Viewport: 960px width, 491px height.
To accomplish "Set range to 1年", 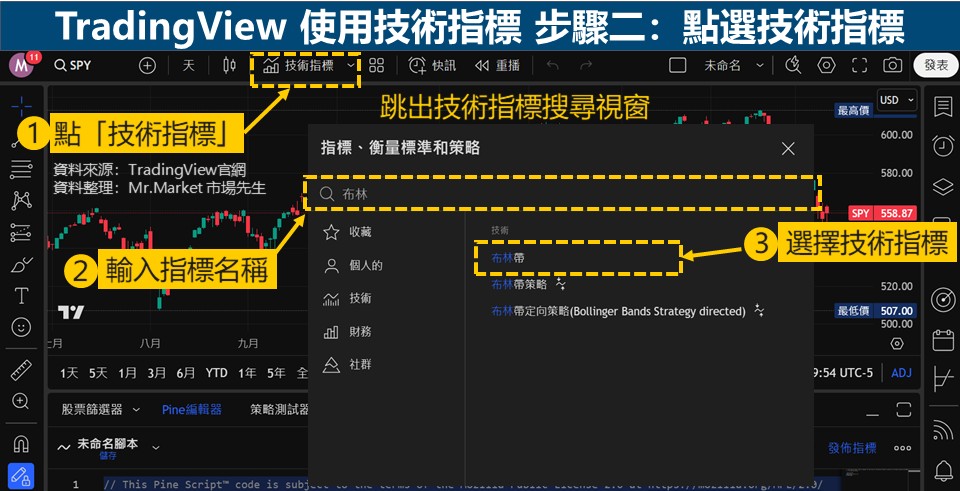I will 247,373.
